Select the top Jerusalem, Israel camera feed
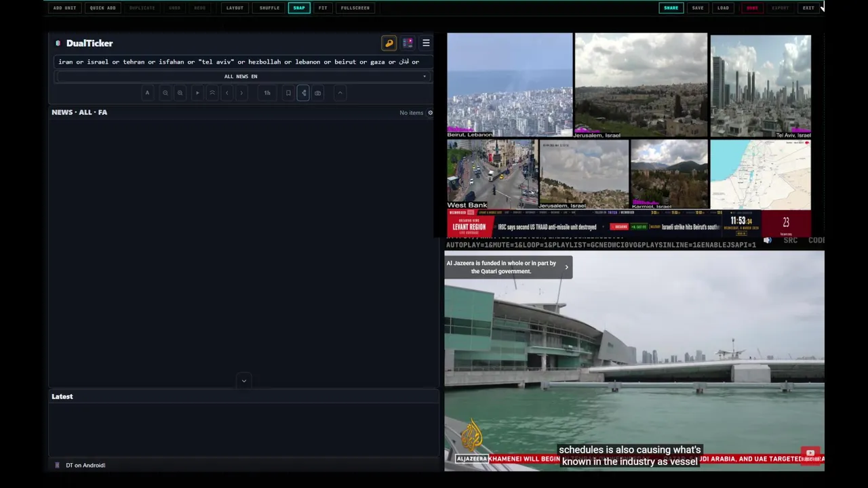Image resolution: width=868 pixels, height=488 pixels. click(x=641, y=85)
